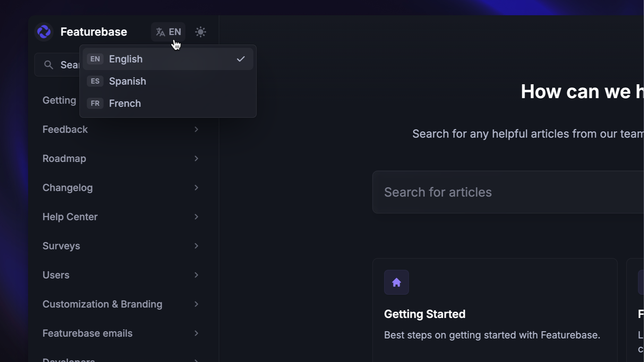644x362 pixels.
Task: Click the purple home icon on Getting Started card
Action: click(x=396, y=282)
